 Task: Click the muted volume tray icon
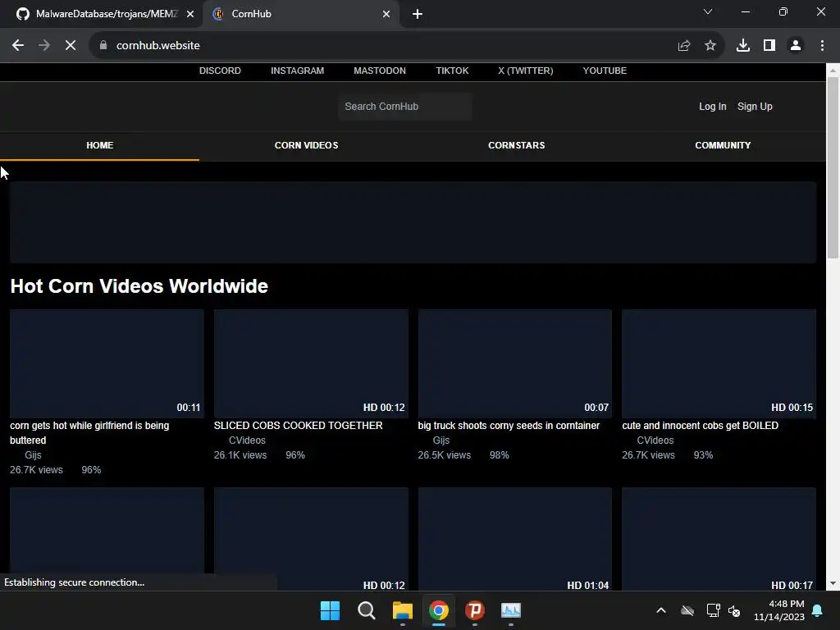click(734, 611)
